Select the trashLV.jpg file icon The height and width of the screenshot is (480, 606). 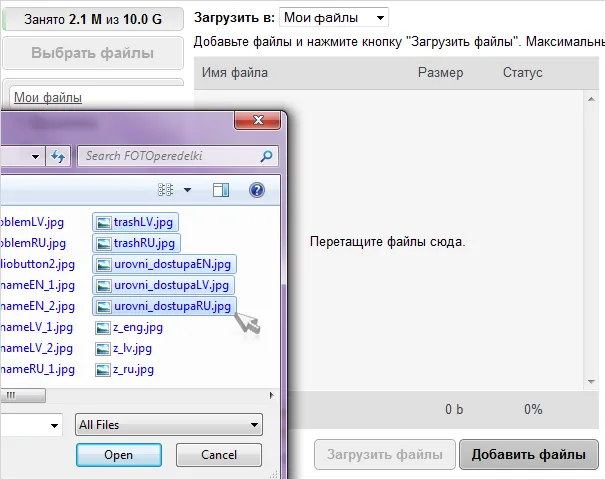(103, 223)
